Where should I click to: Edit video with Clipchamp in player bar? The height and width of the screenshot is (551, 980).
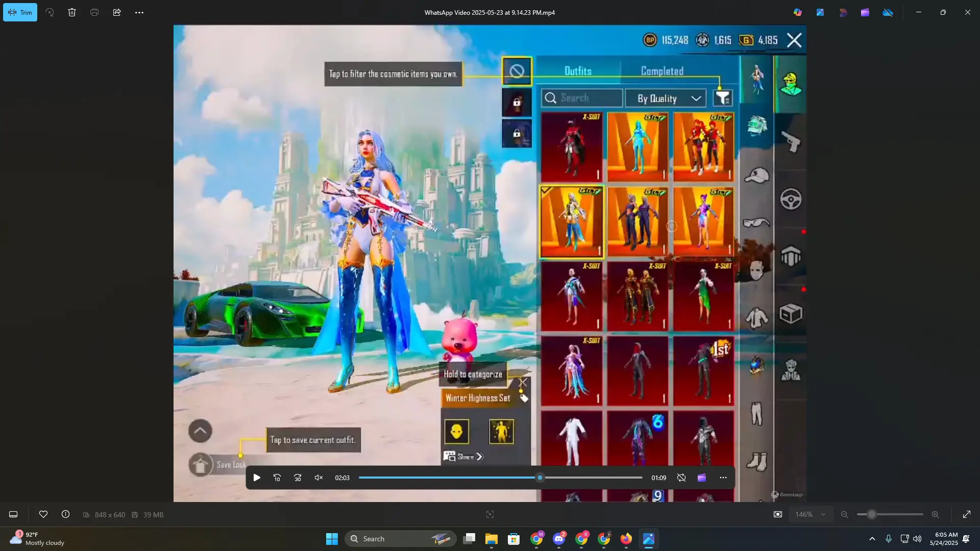pyautogui.click(x=702, y=478)
